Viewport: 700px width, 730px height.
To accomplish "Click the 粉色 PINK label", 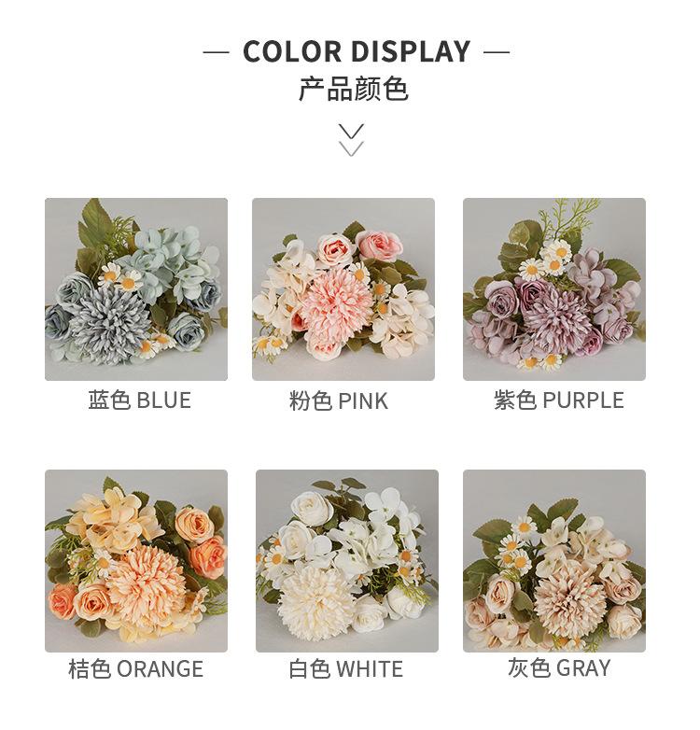I will [x=339, y=400].
